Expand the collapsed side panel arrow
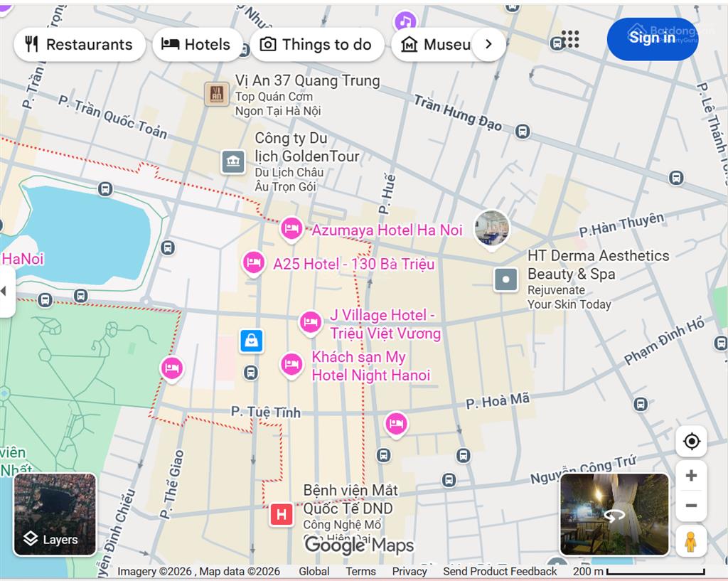 coord(5,291)
